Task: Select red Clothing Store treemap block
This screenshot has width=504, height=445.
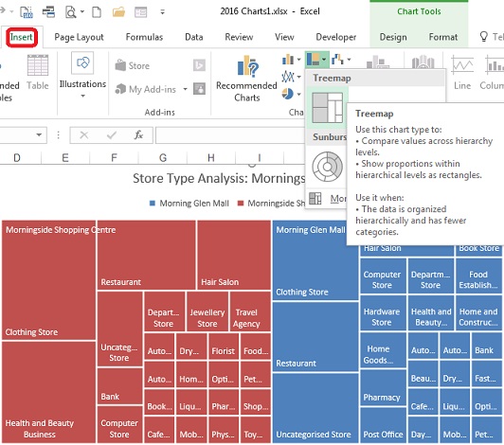Action: (49, 280)
